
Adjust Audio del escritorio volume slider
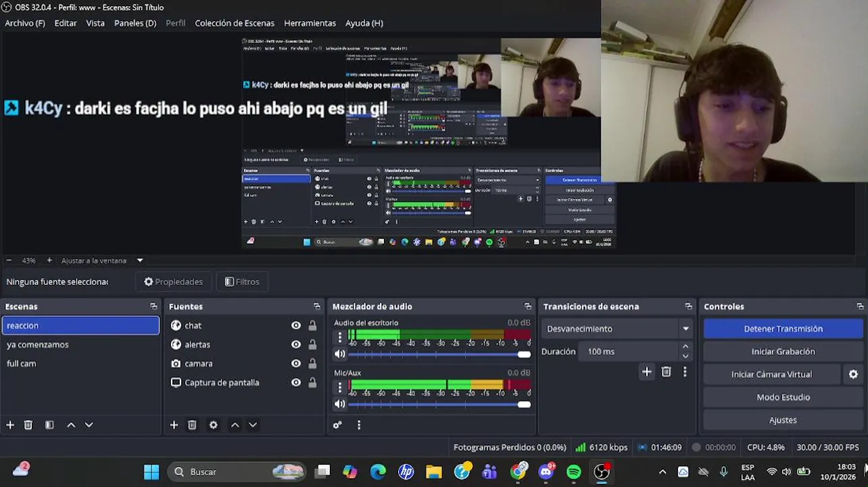[439, 354]
